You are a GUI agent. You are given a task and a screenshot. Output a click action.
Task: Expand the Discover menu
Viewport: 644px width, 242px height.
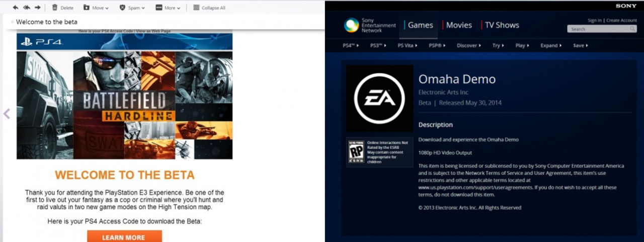(x=469, y=46)
